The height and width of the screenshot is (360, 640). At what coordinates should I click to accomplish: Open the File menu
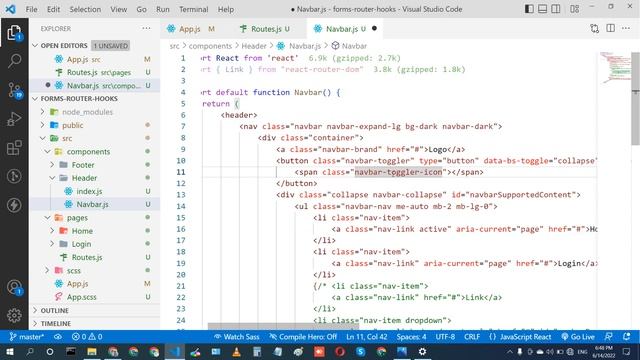[31, 9]
